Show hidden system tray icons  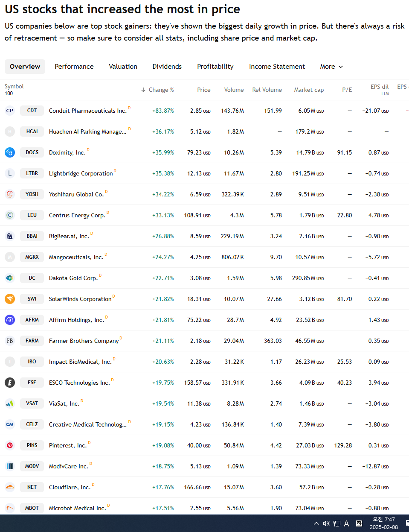(x=316, y=523)
